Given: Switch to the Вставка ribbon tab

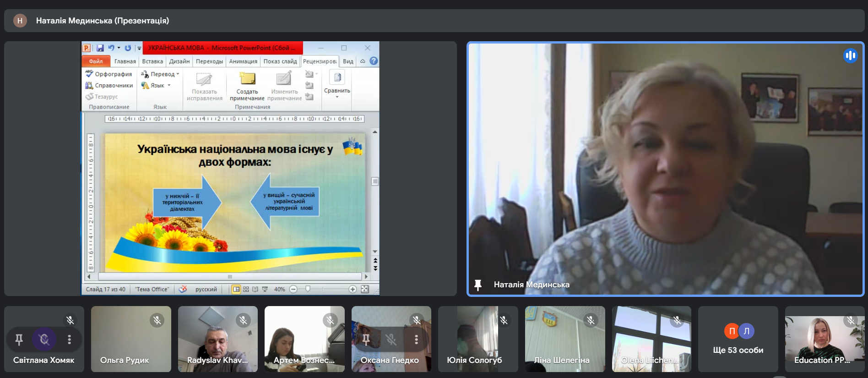Looking at the screenshot, I should (x=152, y=61).
